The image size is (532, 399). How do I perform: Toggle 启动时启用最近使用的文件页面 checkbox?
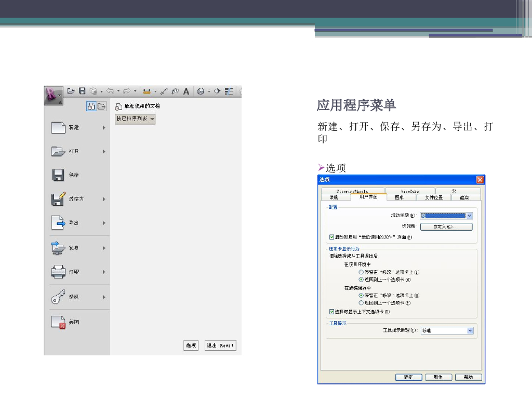[x=332, y=237]
